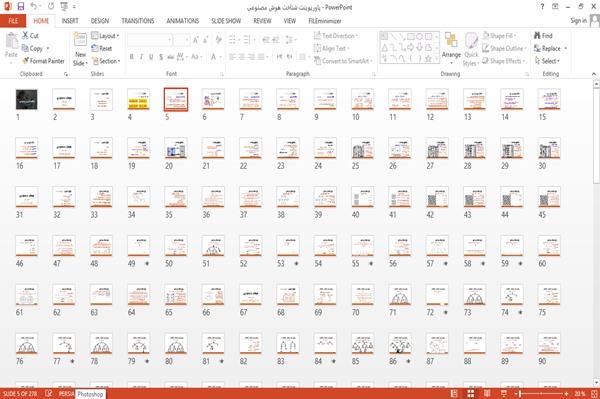This screenshot has height=399, width=600.
Task: Undo the last action
Action: (34, 7)
